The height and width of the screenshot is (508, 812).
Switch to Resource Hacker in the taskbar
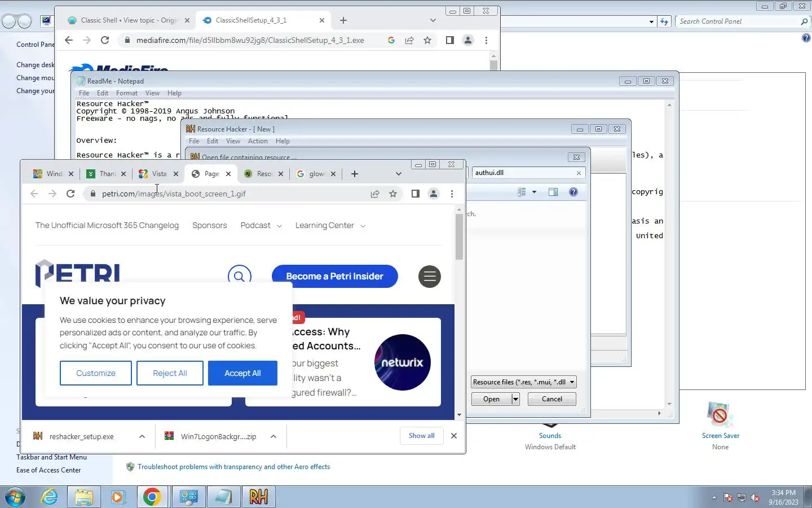(x=259, y=497)
